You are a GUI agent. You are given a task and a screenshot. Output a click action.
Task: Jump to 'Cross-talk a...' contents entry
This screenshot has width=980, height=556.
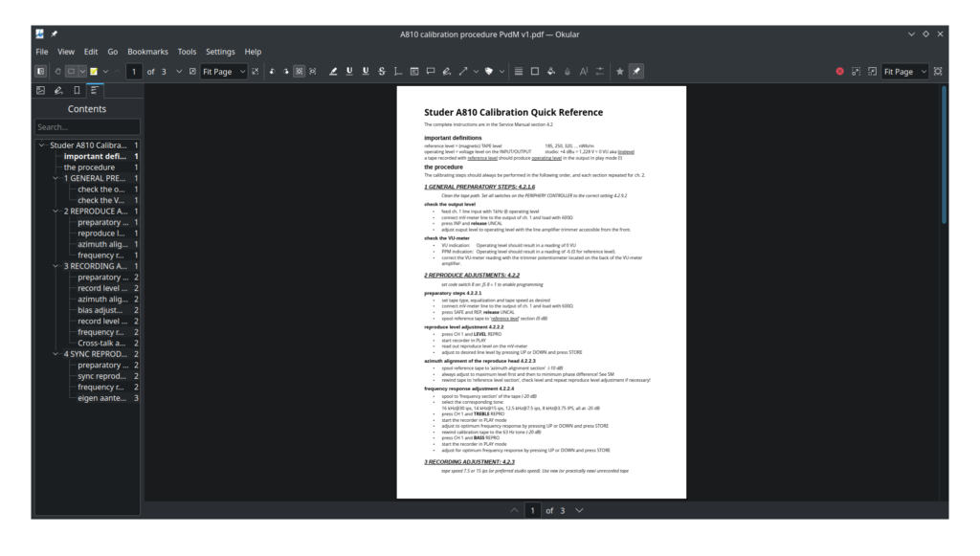click(x=101, y=344)
